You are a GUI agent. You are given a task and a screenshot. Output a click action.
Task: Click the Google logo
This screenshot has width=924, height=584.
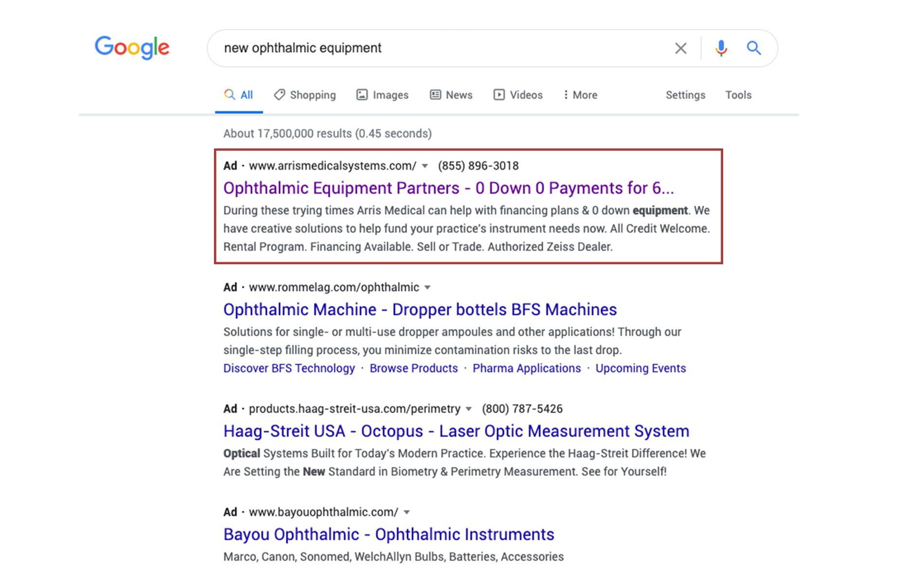coord(132,48)
